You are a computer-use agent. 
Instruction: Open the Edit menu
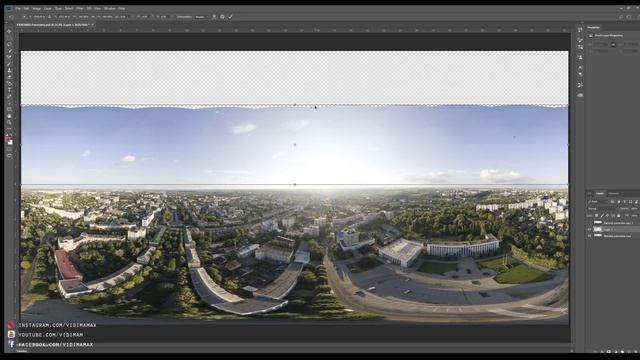pos(26,9)
